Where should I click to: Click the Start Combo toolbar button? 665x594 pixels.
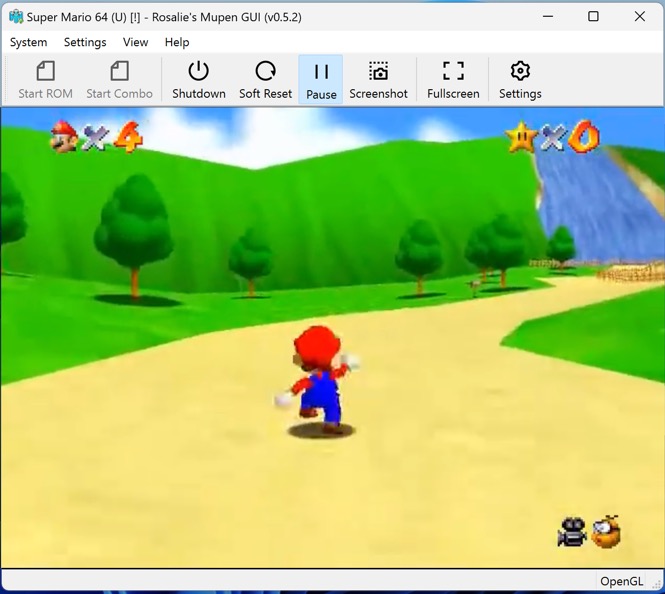[119, 79]
